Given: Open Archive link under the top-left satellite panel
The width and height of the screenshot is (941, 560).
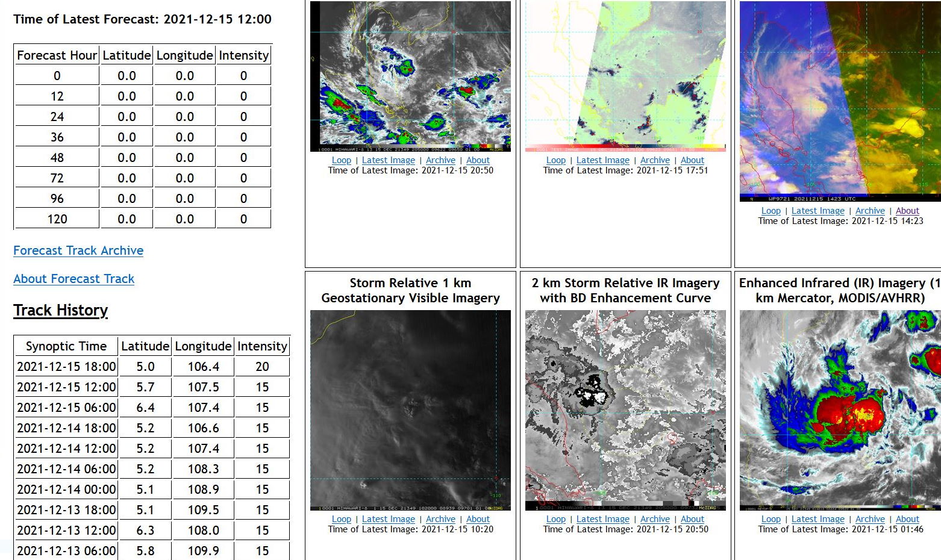Looking at the screenshot, I should click(440, 160).
